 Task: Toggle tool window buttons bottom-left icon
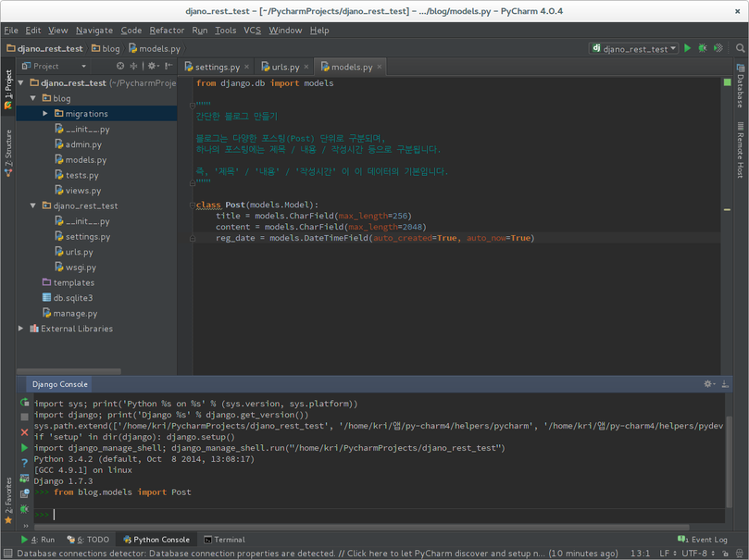pyautogui.click(x=7, y=554)
